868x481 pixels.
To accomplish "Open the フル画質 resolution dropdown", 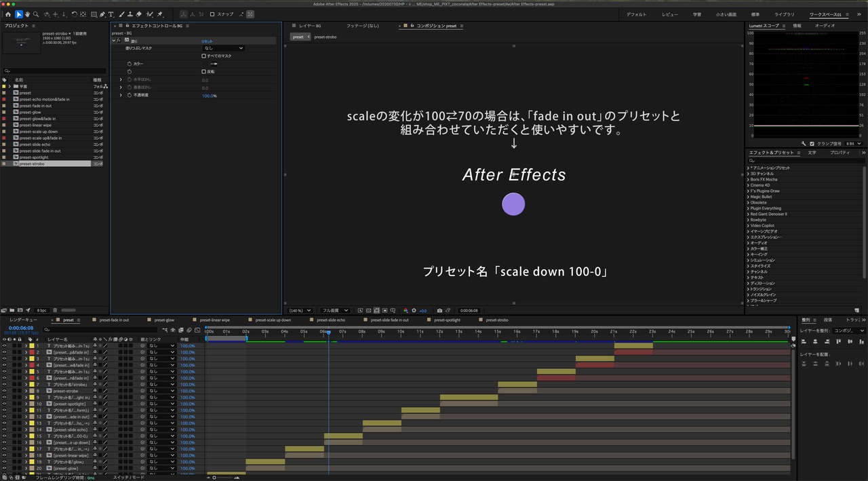I will point(336,311).
